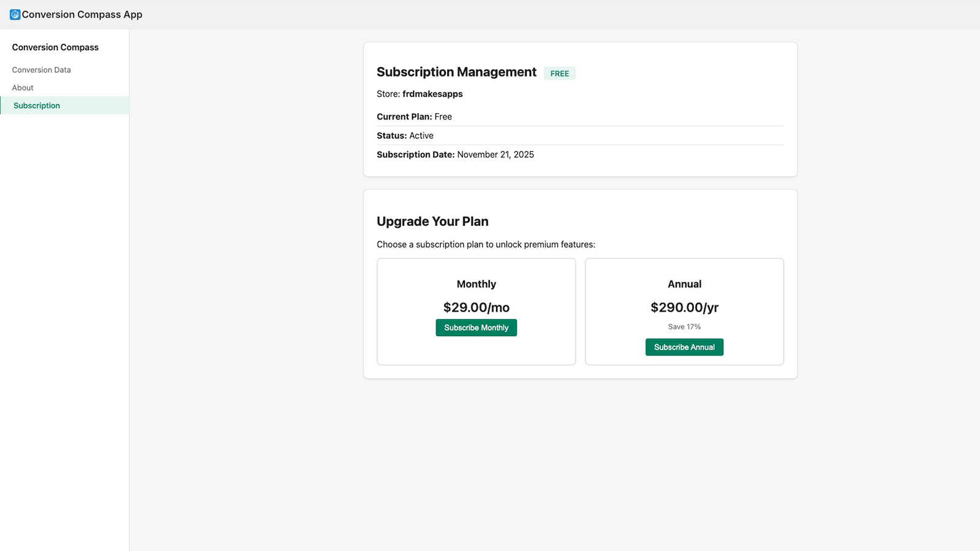Click the $29.00/mo price text
Viewport: 980px width, 551px height.
pyautogui.click(x=476, y=307)
